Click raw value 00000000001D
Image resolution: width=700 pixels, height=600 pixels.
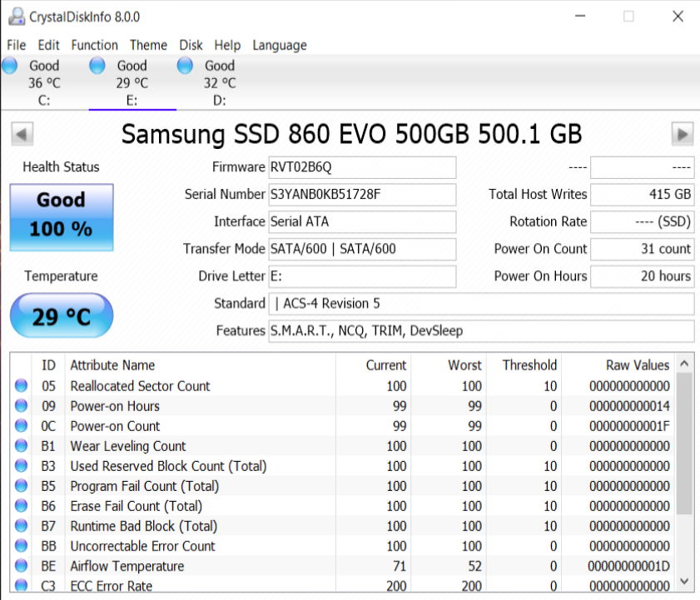(629, 567)
